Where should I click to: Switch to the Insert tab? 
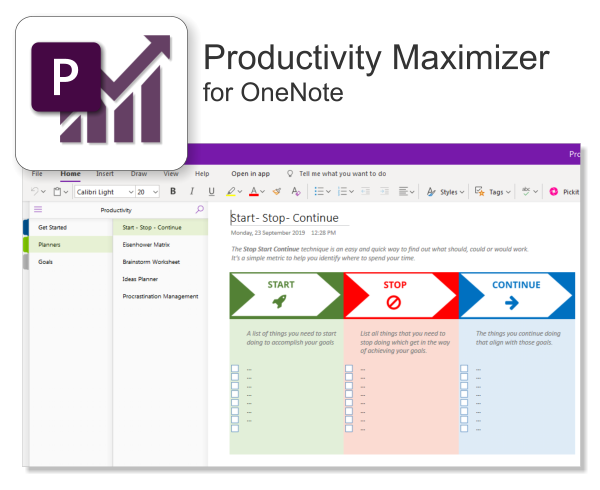[105, 174]
